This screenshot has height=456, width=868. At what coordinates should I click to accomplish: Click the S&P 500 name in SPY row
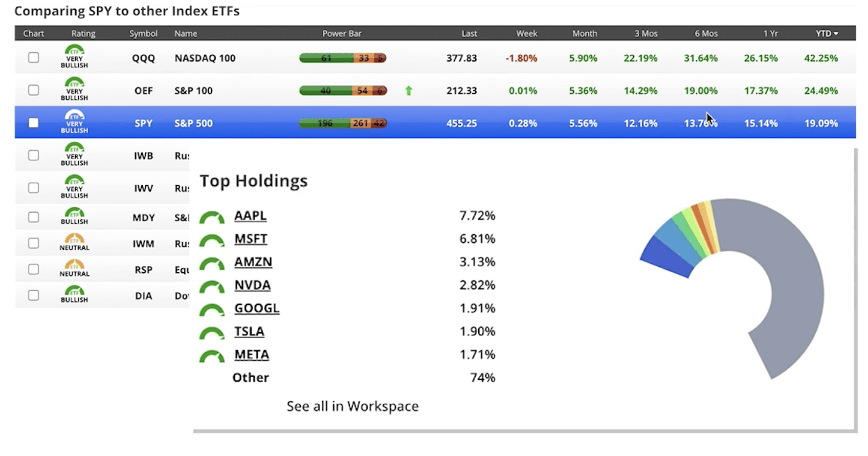(x=193, y=123)
